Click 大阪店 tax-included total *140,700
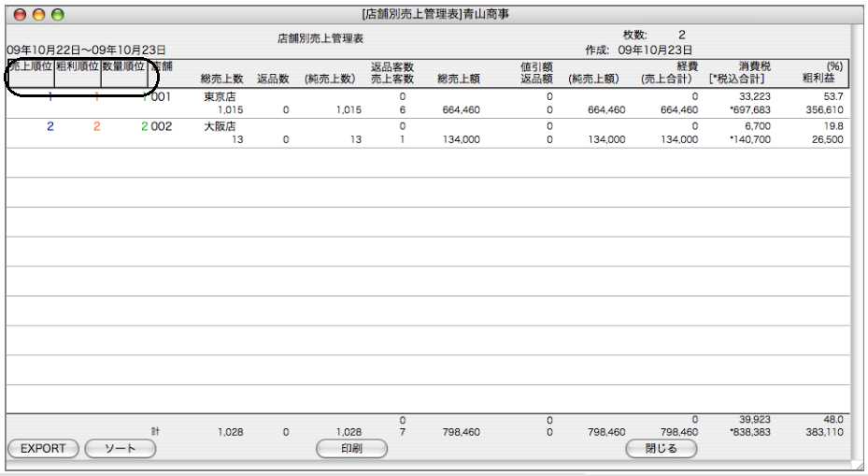The height and width of the screenshot is (476, 868). coord(750,139)
